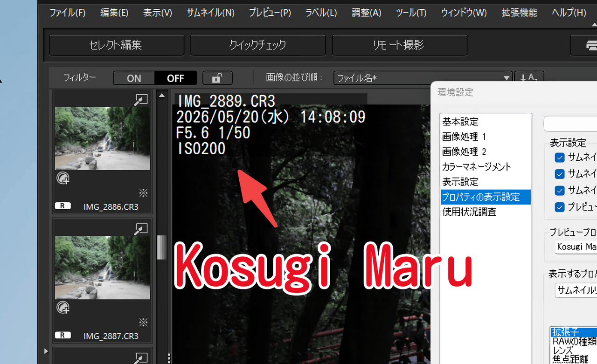
Task: Open the ラベル(L) menu
Action: tap(321, 13)
